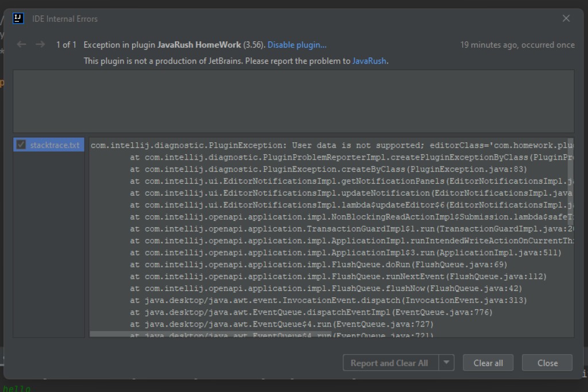Navigate to the previous exception arrow
Viewport: 588px width, 392px height.
[22, 45]
